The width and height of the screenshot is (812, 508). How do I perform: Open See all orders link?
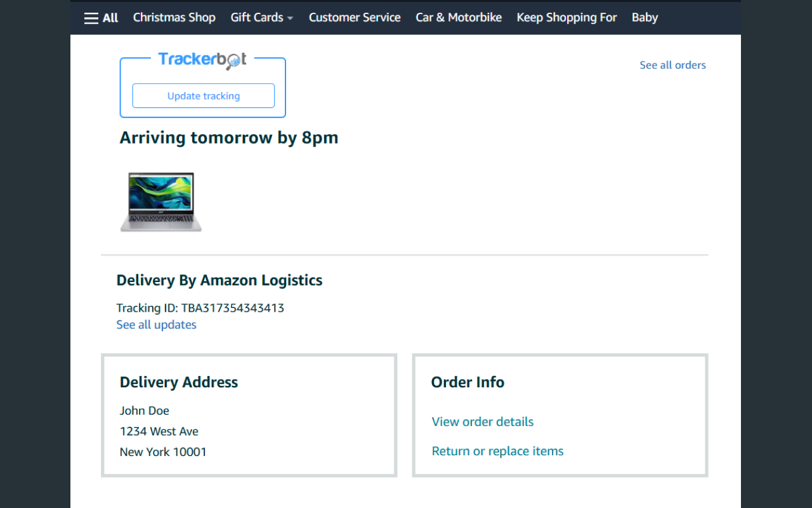pos(672,65)
